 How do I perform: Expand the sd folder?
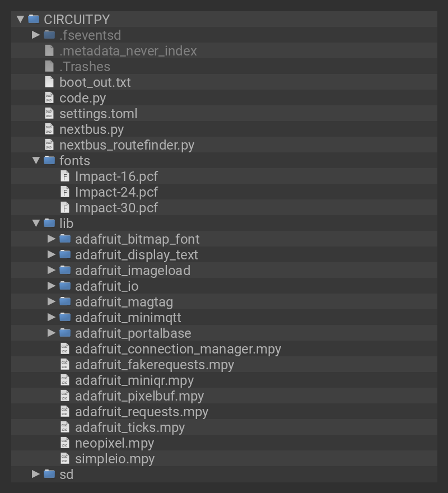point(36,475)
